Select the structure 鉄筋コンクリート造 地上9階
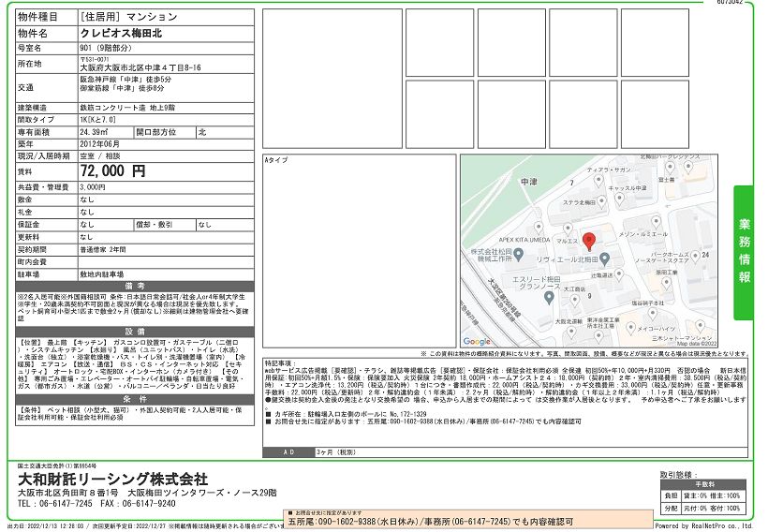 coord(127,108)
